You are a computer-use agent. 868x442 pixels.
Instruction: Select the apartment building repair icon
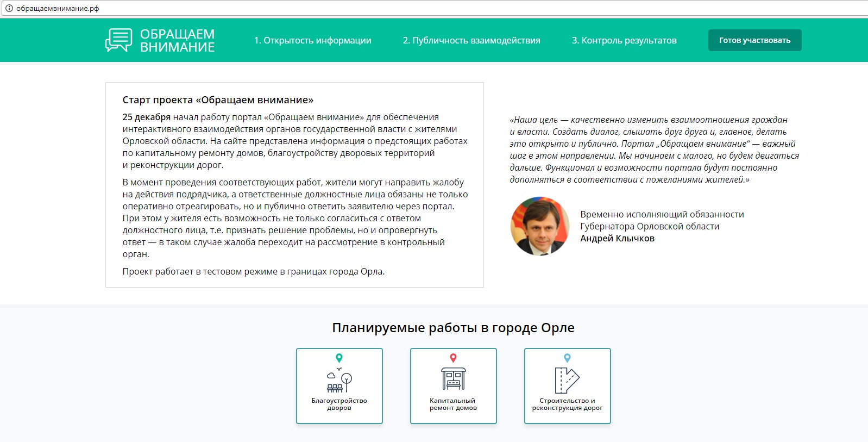click(x=453, y=379)
